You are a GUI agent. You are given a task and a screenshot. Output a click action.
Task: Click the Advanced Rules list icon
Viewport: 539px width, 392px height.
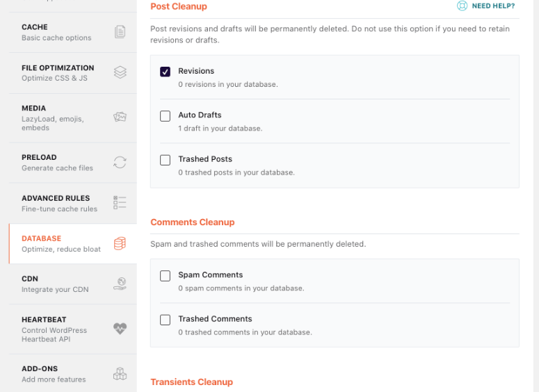tap(120, 203)
